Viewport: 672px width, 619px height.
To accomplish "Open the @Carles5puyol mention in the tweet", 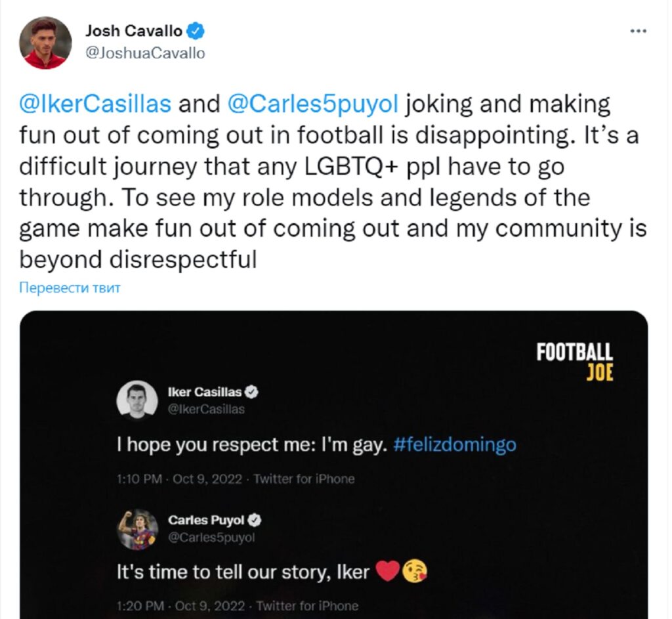I will tap(313, 104).
